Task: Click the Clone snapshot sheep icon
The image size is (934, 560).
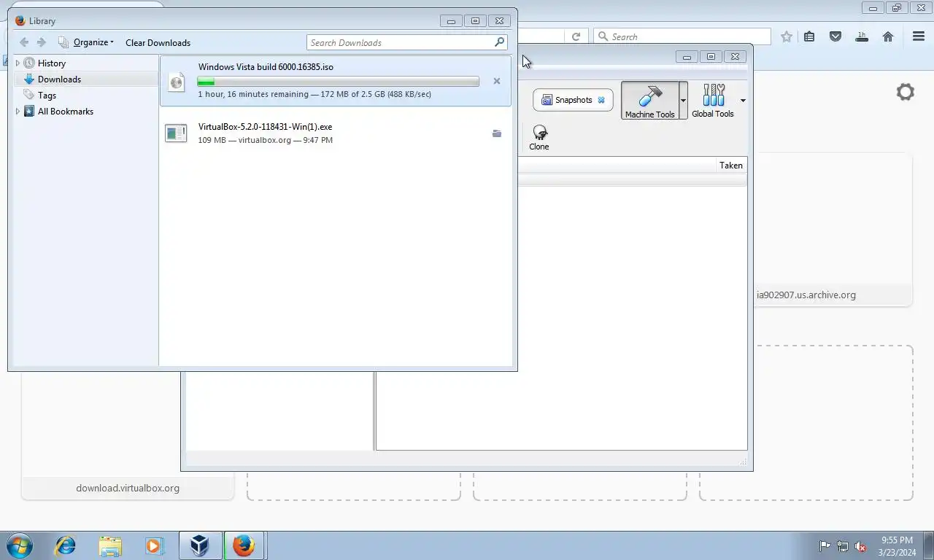Action: 539,132
